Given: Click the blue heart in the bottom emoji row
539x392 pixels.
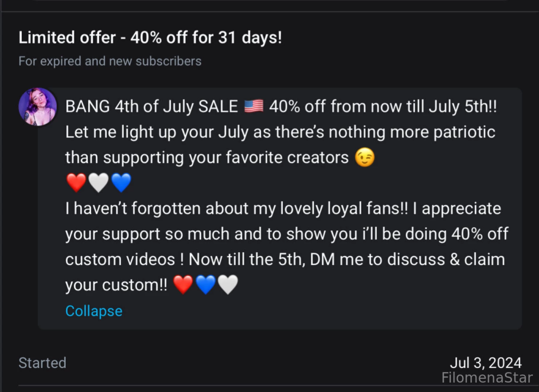Looking at the screenshot, I should pyautogui.click(x=206, y=284).
